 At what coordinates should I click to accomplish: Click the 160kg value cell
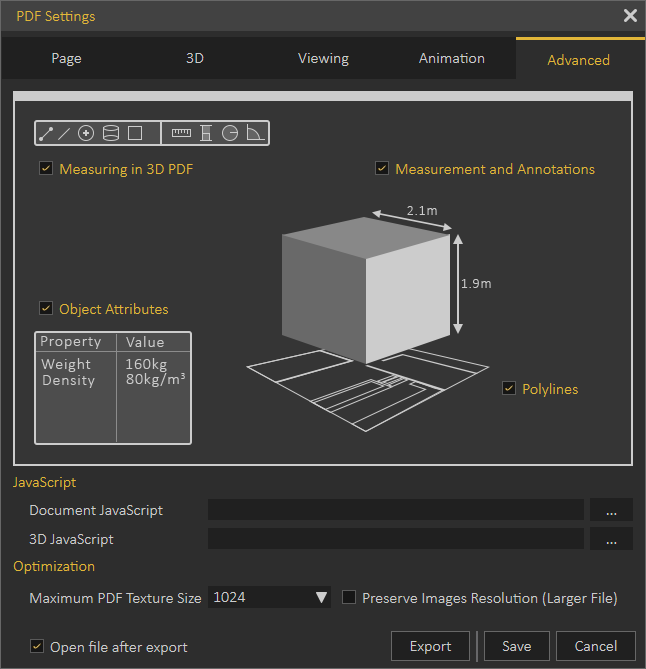[146, 364]
